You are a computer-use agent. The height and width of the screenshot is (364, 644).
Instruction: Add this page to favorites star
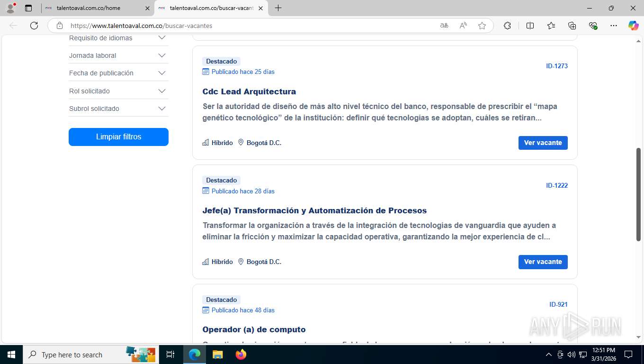coord(482,26)
